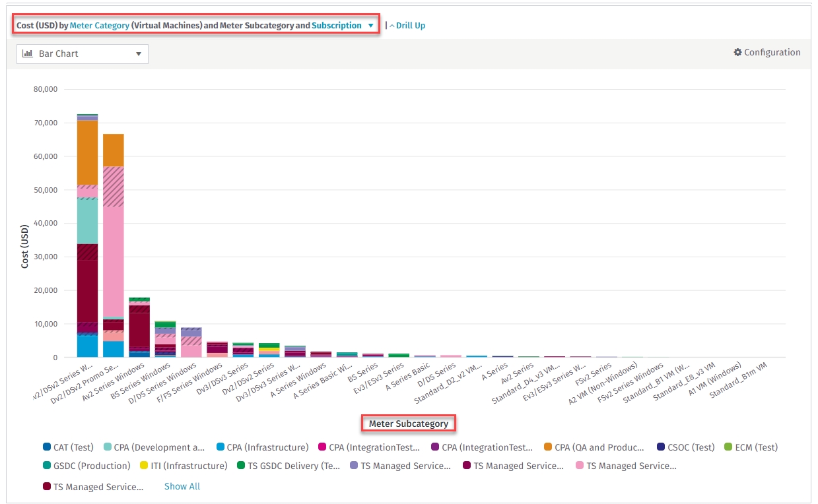Screen dimensions: 818x504
Task: Click the Configuration text label
Action: (772, 53)
